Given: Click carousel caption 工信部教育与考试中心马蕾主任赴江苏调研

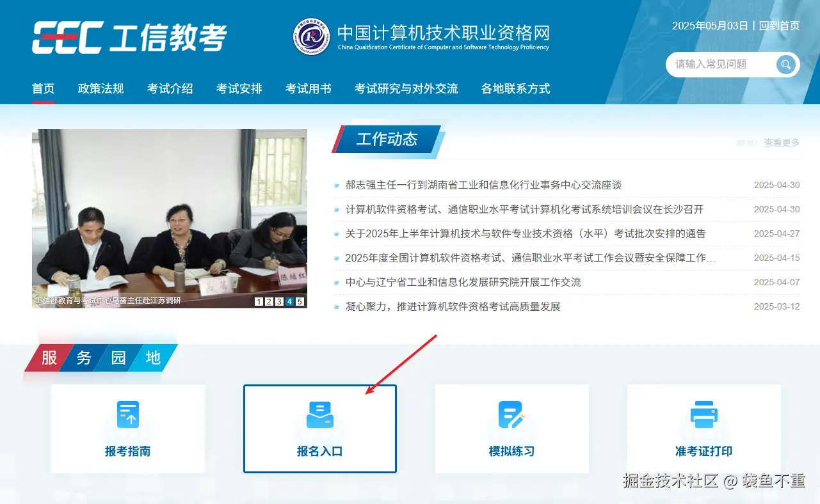Looking at the screenshot, I should (108, 301).
